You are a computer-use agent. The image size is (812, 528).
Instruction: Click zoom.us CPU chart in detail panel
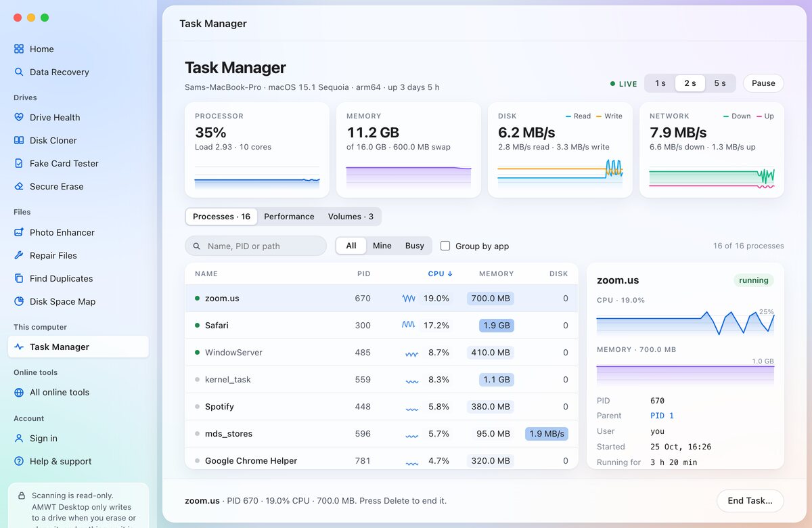(x=685, y=322)
